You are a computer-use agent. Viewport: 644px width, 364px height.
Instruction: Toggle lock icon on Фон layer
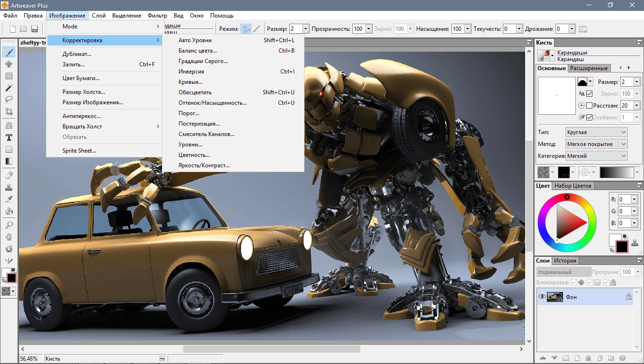628,297
